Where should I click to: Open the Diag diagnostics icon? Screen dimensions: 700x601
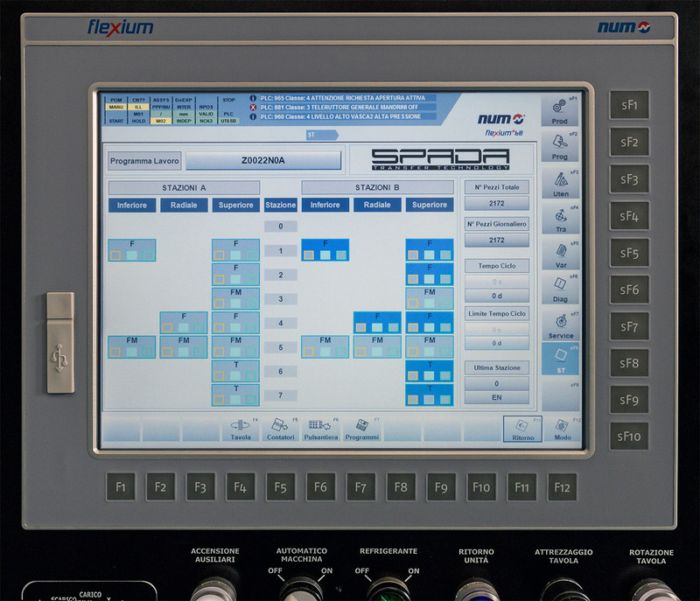(x=559, y=289)
